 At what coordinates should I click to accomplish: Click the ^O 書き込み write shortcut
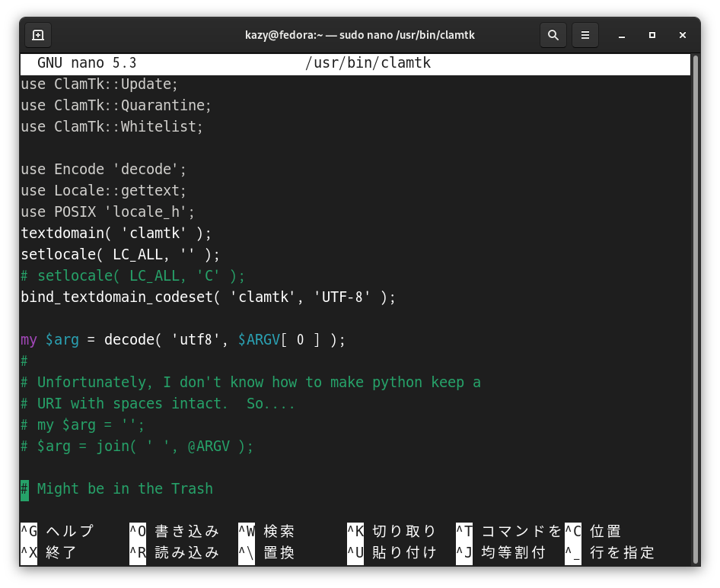[x=174, y=531]
